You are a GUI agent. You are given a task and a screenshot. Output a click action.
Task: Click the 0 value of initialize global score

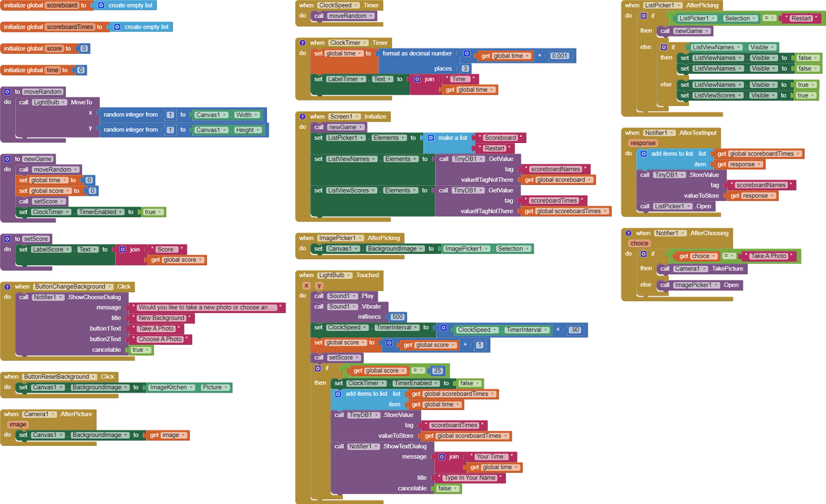pyautogui.click(x=84, y=48)
